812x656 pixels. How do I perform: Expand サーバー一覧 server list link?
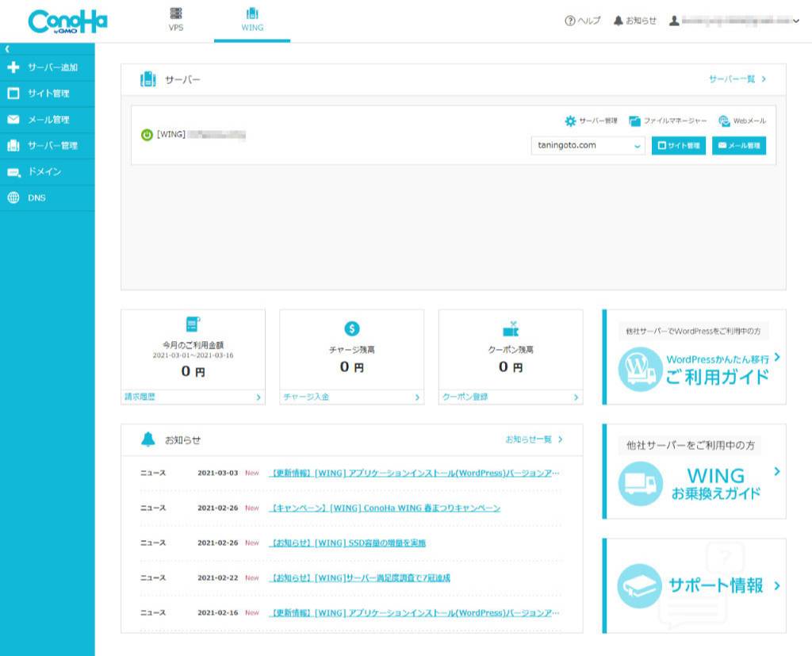tap(737, 79)
